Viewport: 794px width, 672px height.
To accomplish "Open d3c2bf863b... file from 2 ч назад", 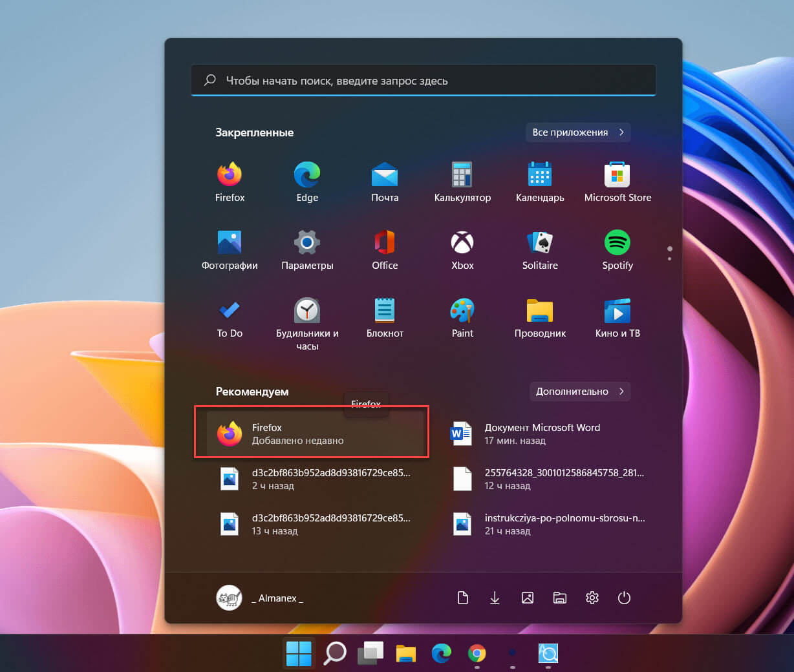I will coord(315,479).
